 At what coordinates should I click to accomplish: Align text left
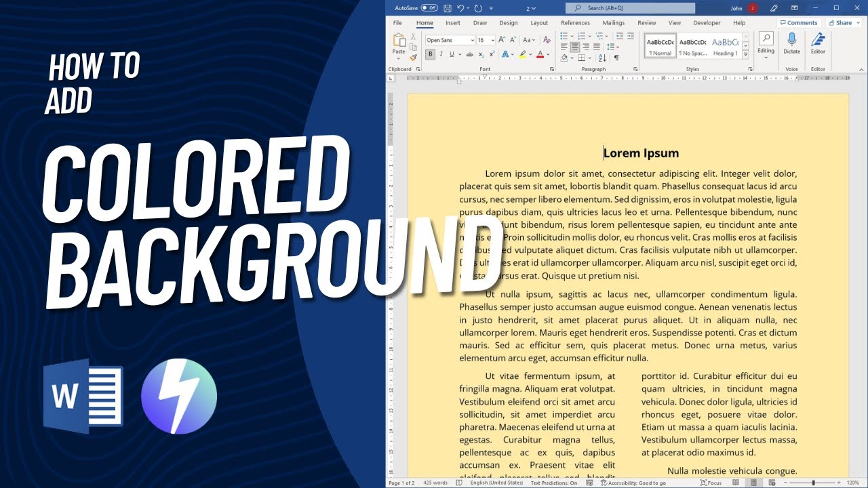click(564, 47)
